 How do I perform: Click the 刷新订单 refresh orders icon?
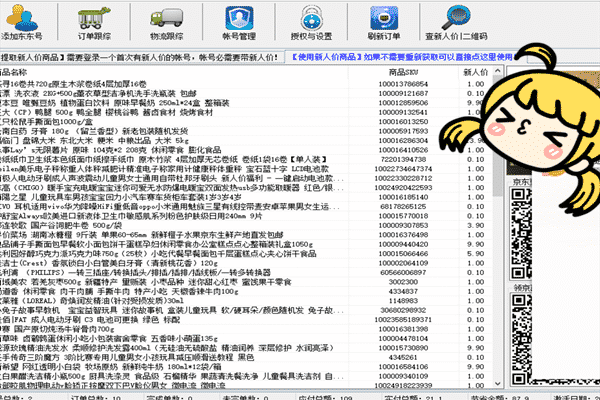click(384, 22)
